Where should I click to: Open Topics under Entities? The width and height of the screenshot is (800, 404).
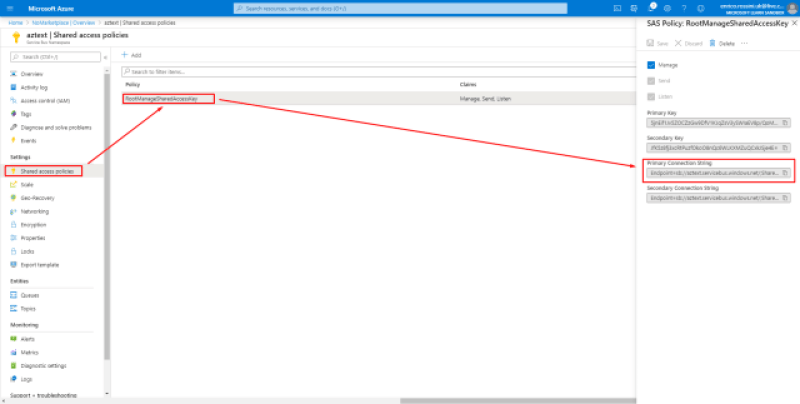(x=28, y=309)
